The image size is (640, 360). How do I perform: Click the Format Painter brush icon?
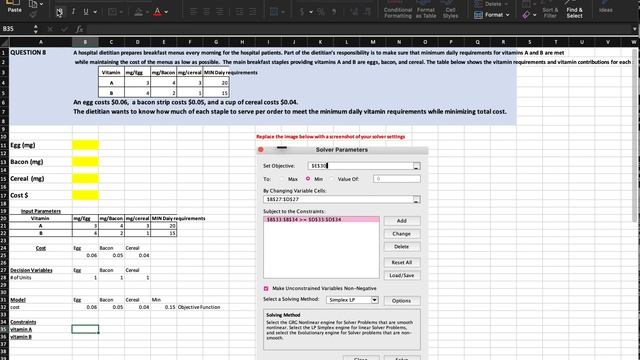[33, 14]
